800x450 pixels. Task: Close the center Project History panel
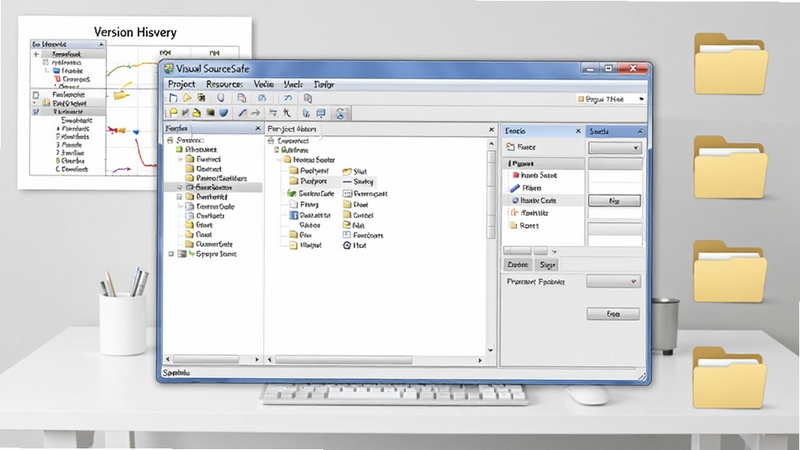point(491,130)
